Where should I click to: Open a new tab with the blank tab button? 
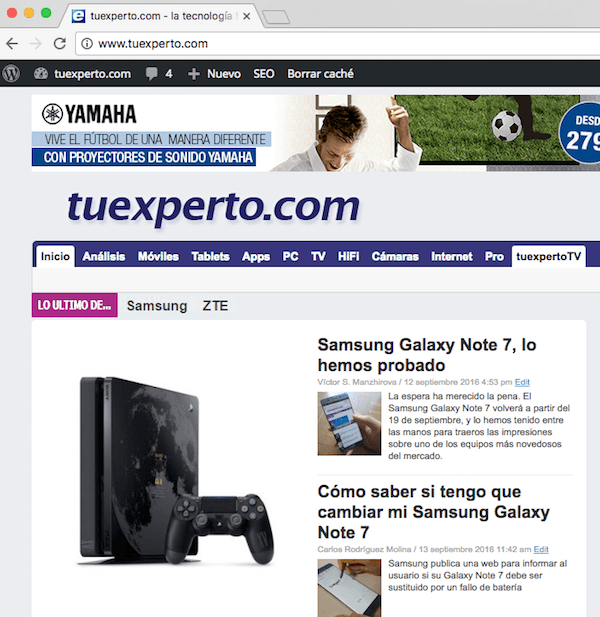point(276,17)
